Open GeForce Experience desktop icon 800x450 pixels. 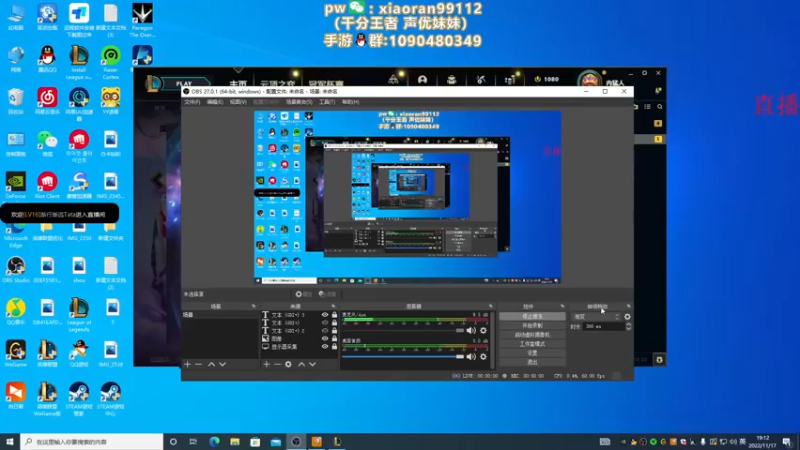tap(16, 185)
